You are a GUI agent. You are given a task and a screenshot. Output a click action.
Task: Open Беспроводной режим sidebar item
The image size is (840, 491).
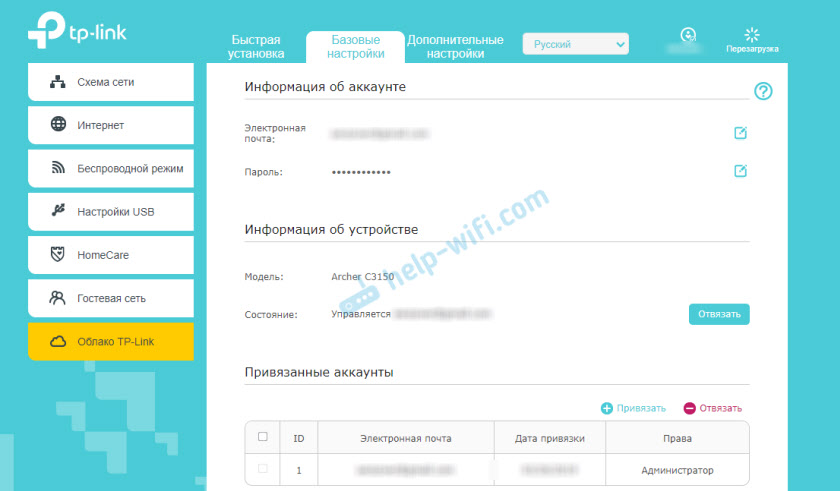pyautogui.click(x=110, y=169)
